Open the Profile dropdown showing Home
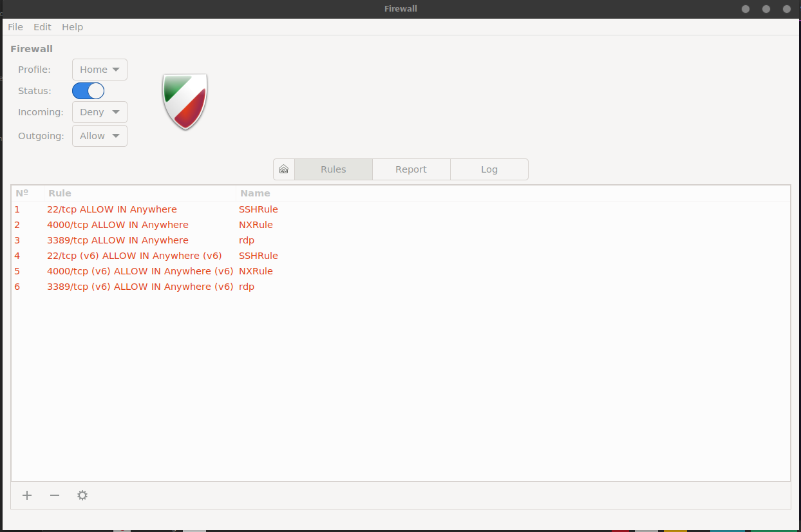The image size is (801, 532). coord(100,70)
